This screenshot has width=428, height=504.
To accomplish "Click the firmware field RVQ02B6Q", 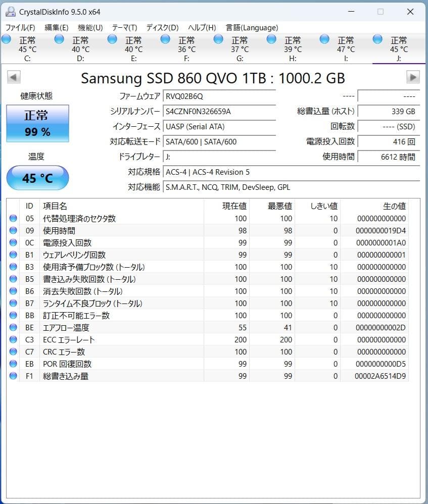I will (219, 96).
